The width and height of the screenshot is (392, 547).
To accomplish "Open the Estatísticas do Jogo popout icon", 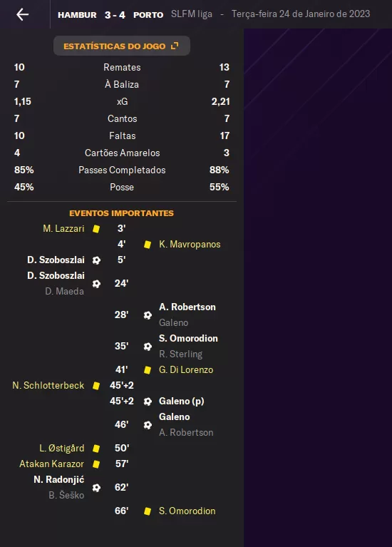I will tap(175, 46).
